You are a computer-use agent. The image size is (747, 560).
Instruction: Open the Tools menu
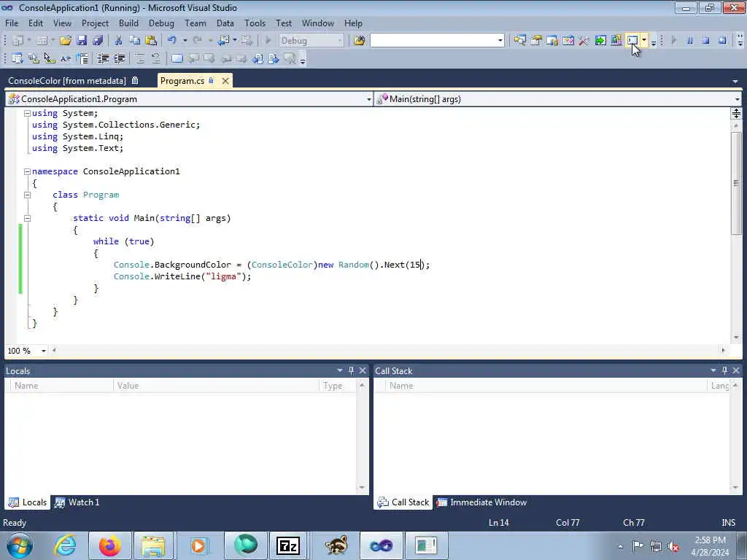[255, 23]
